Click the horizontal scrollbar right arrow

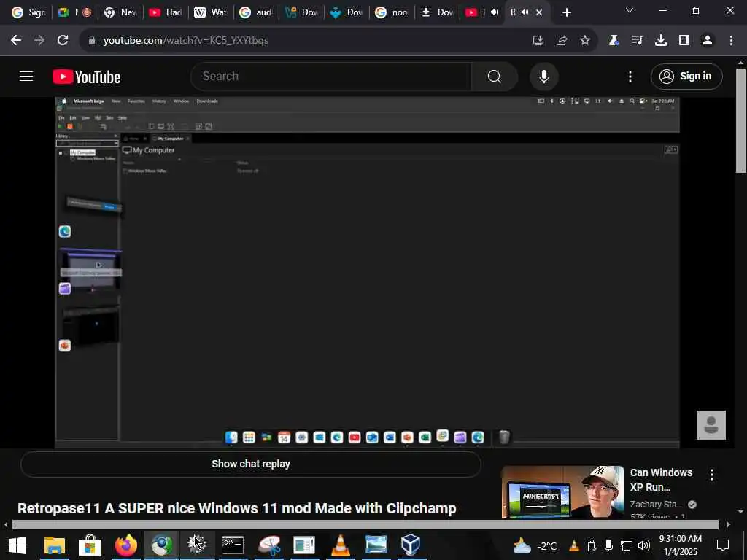tap(728, 525)
